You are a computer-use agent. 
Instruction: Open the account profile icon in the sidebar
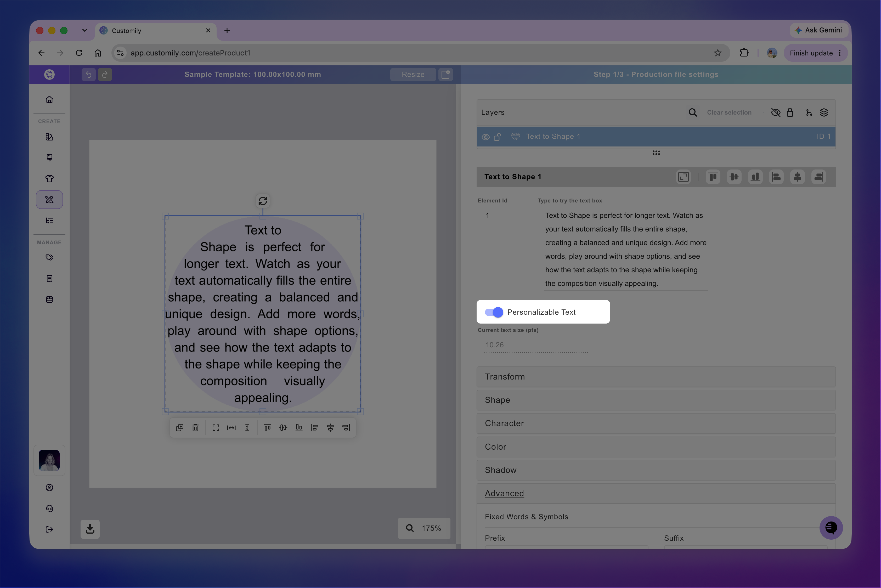click(49, 488)
